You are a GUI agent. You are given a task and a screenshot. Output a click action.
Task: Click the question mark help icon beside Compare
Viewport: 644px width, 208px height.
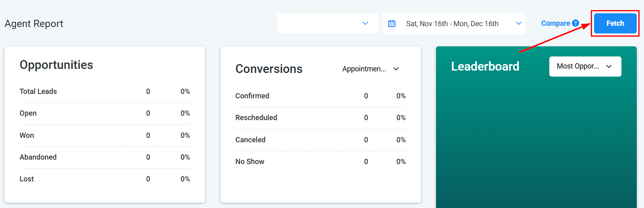[x=575, y=23]
